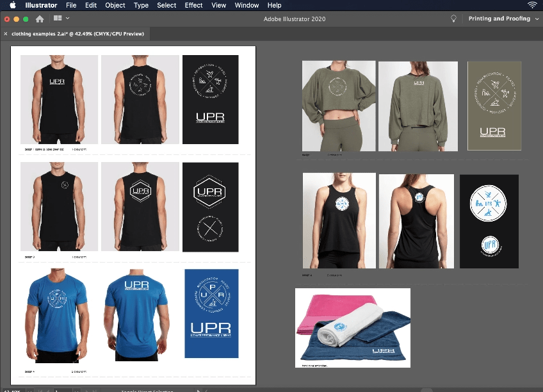Click the X circle logo on black panel
Viewport: 543px width, 392px height.
pyautogui.click(x=210, y=229)
